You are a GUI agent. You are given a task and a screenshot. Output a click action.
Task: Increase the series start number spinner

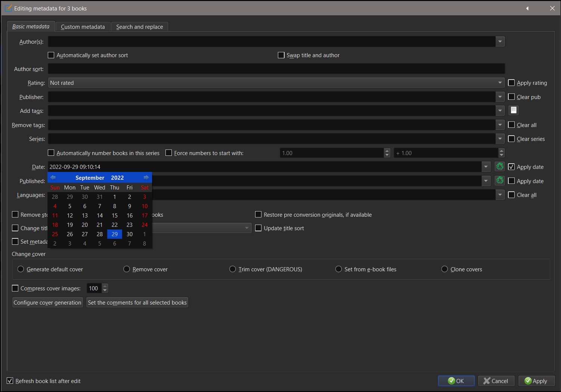coord(387,151)
